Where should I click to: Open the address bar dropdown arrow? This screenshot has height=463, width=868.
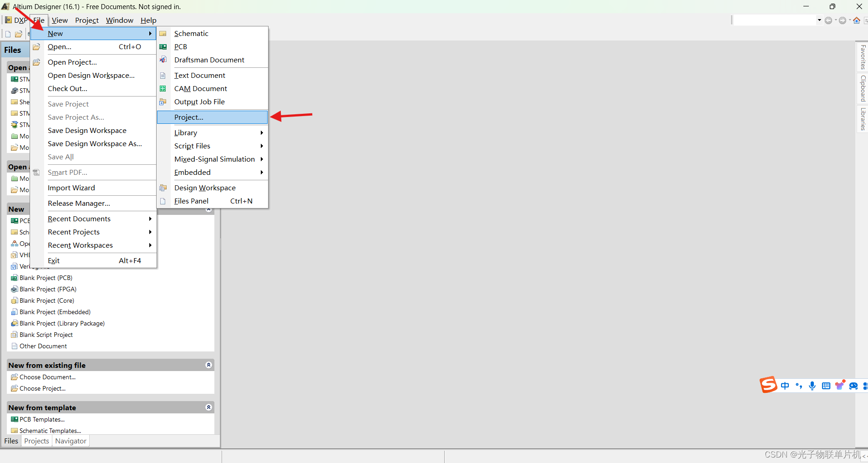819,20
